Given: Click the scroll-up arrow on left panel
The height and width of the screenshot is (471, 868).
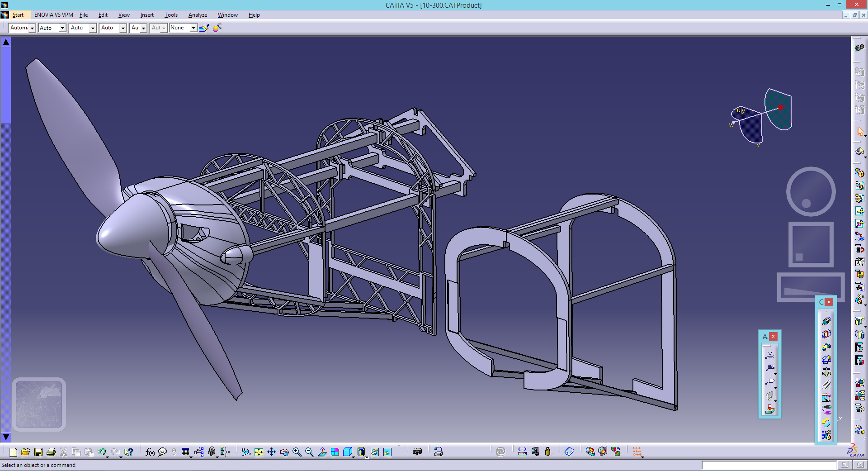Looking at the screenshot, I should click(x=6, y=42).
